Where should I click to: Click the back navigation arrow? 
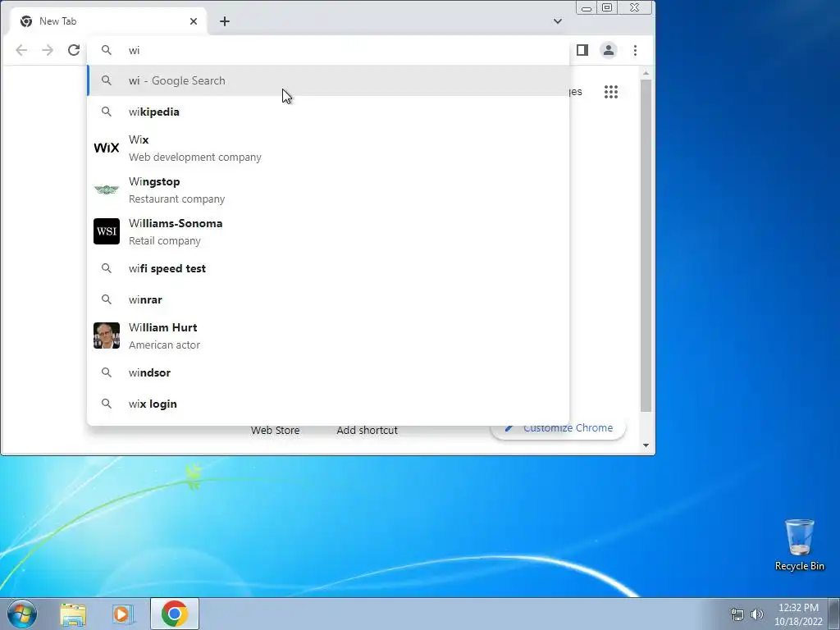[21, 50]
